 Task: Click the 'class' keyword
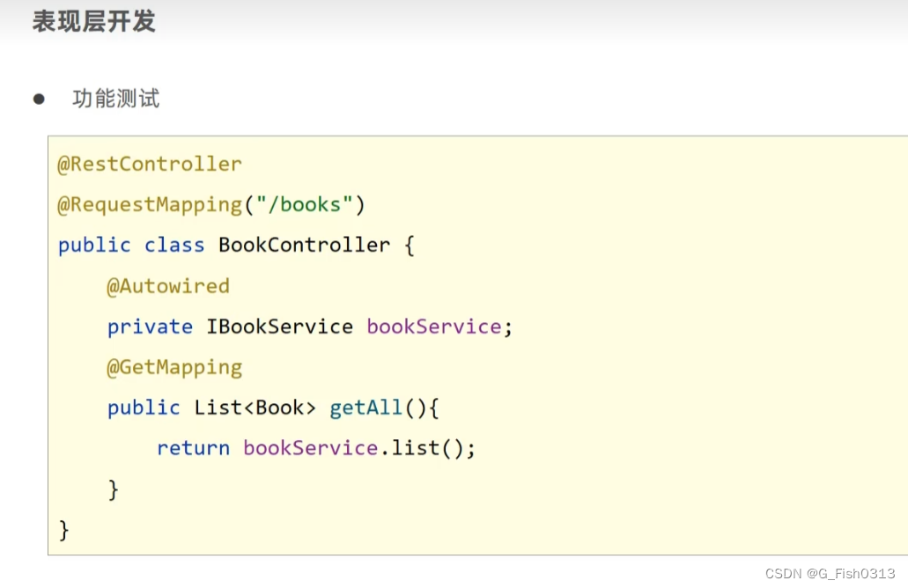[174, 245]
